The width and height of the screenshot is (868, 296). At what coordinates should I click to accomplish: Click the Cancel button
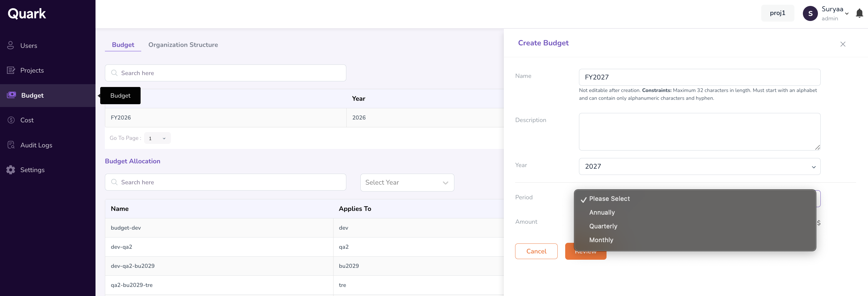click(536, 251)
